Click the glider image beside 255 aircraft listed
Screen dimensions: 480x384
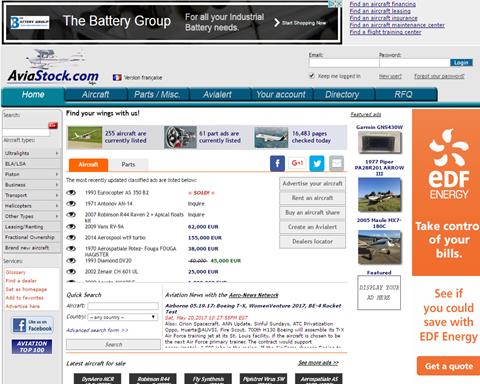85,137
